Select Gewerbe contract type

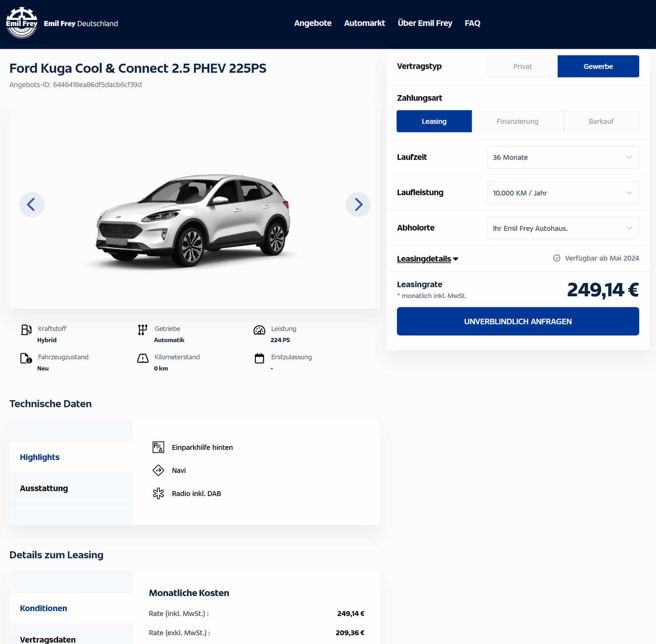coord(598,66)
